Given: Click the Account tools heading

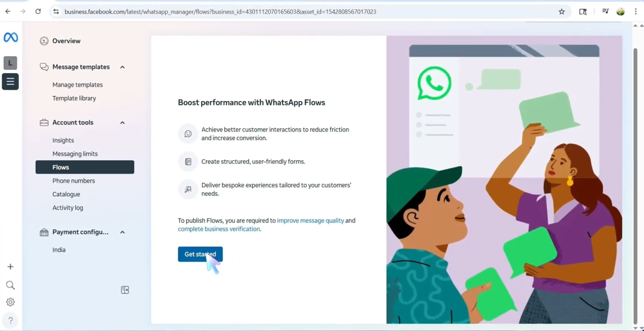Looking at the screenshot, I should [73, 123].
